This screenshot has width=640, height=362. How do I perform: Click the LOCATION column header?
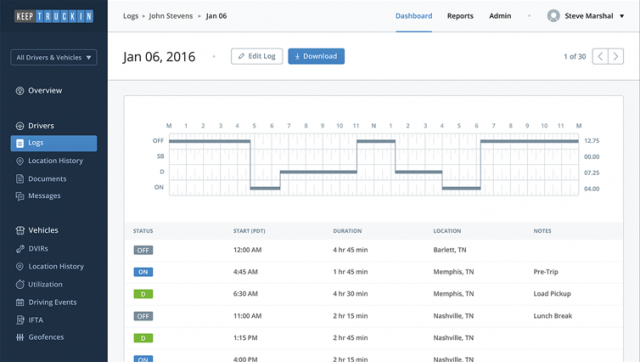(x=447, y=231)
